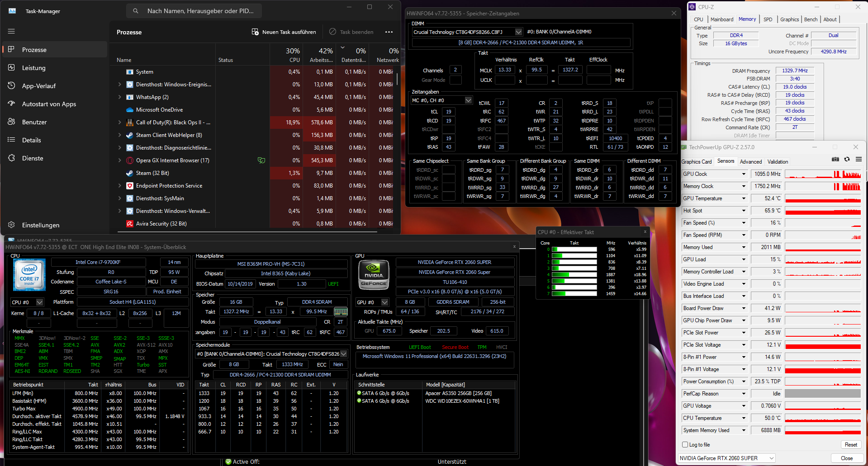Click the Task beenden button

[351, 32]
